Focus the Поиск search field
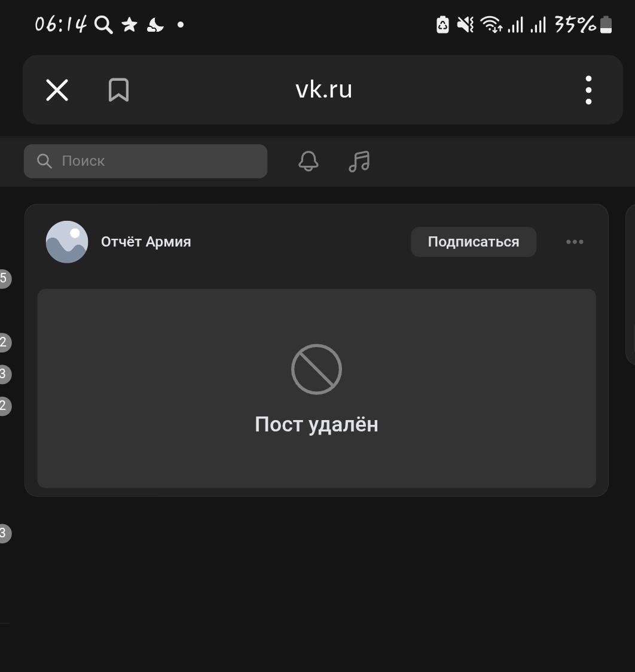The image size is (635, 672). [145, 161]
